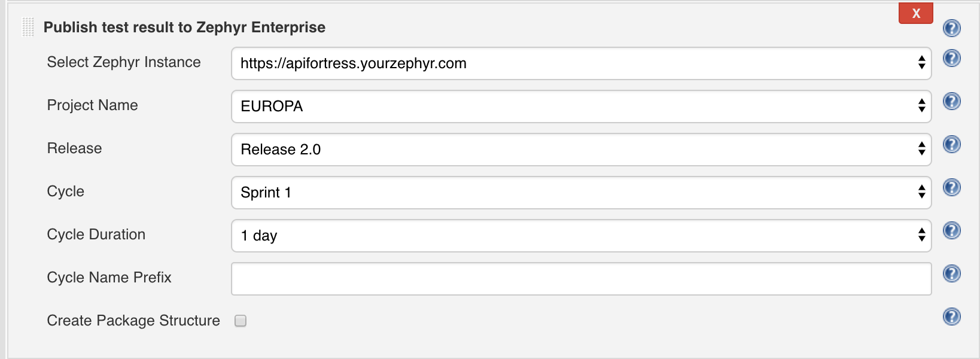Click help icon beside Select Zephyr Instance

[x=951, y=58]
